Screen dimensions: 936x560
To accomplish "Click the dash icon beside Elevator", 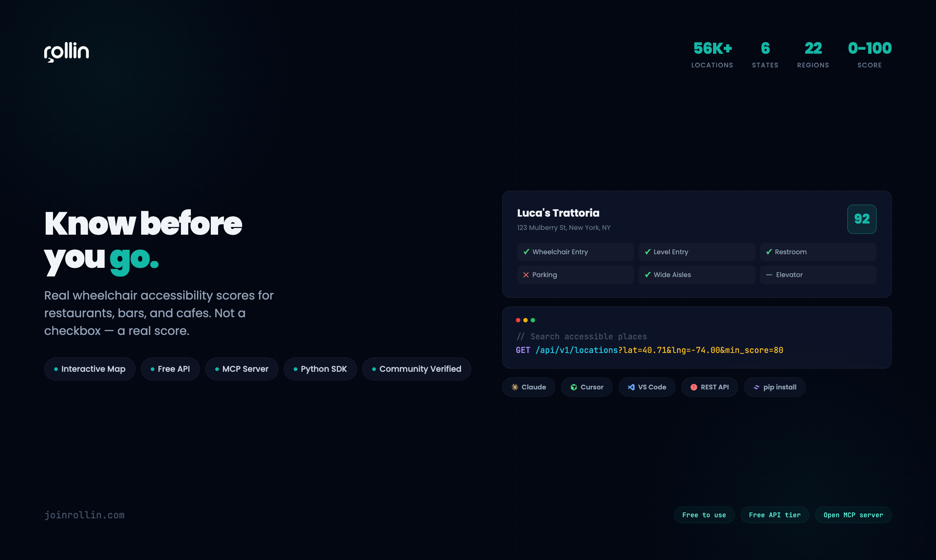I will 768,275.
